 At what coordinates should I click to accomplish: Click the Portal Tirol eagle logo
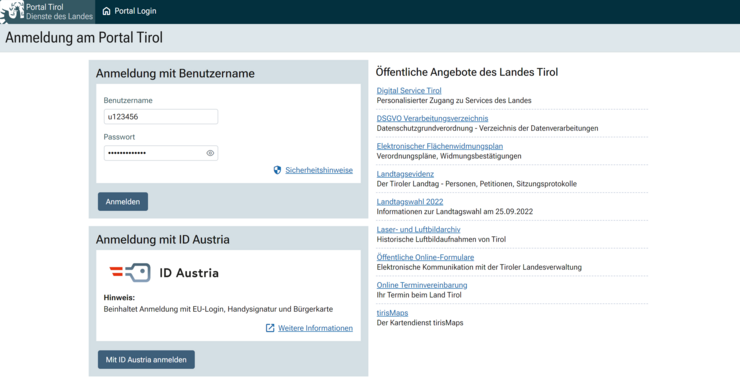12,12
